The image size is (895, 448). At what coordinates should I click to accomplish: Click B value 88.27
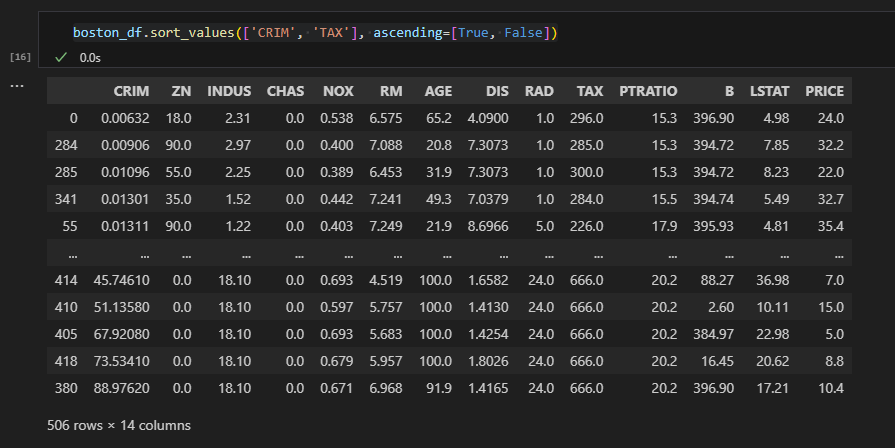pyautogui.click(x=717, y=280)
